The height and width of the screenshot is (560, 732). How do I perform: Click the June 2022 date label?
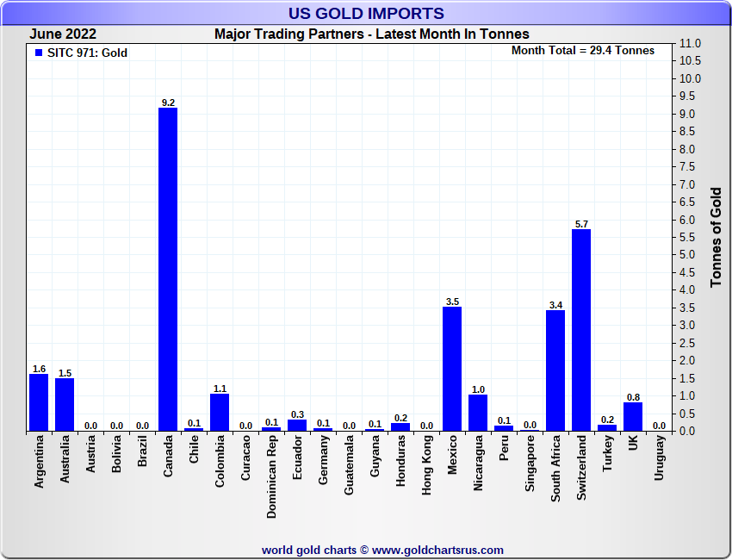[63, 34]
